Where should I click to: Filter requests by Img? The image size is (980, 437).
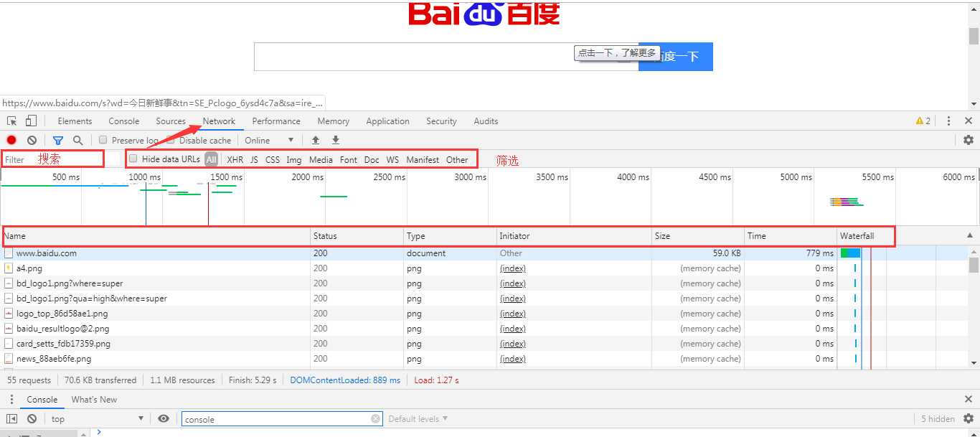coord(293,159)
